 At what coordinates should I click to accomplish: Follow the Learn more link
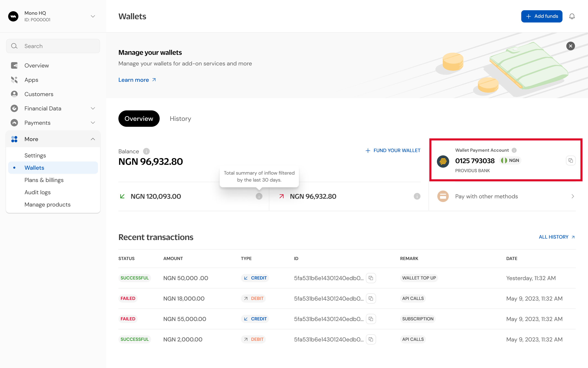click(137, 80)
